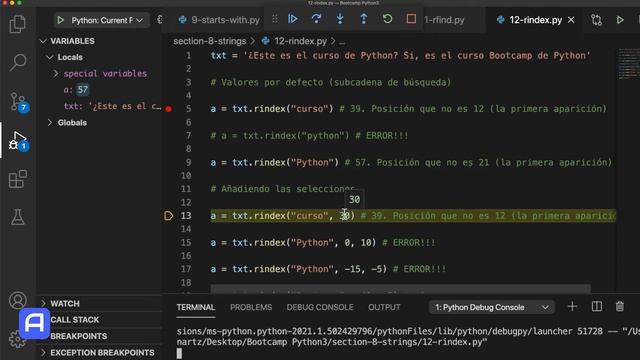Open the Run and Debug view
The width and height of the screenshot is (640, 360).
click(18, 140)
